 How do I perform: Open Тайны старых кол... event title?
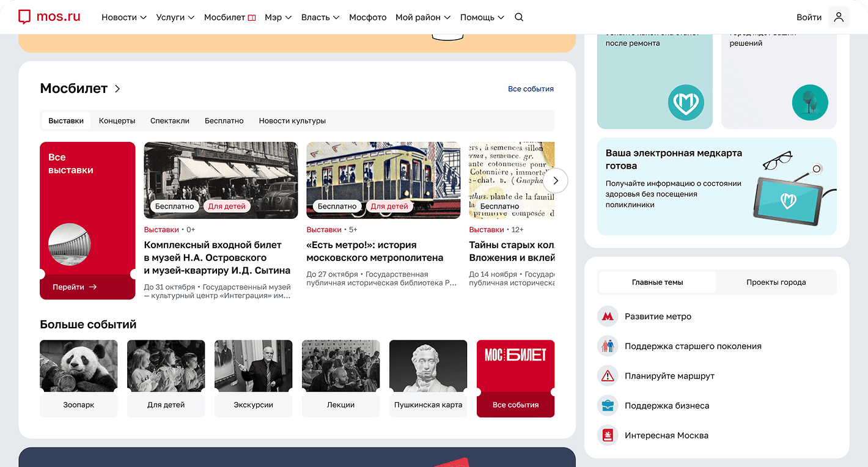[x=512, y=251]
